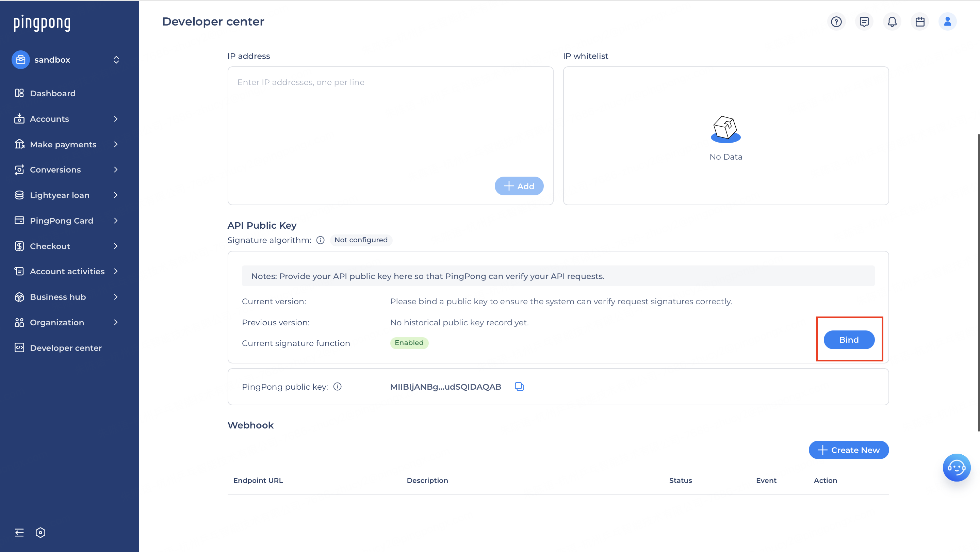Expand the Account activities chevron
980x552 pixels.
point(116,271)
